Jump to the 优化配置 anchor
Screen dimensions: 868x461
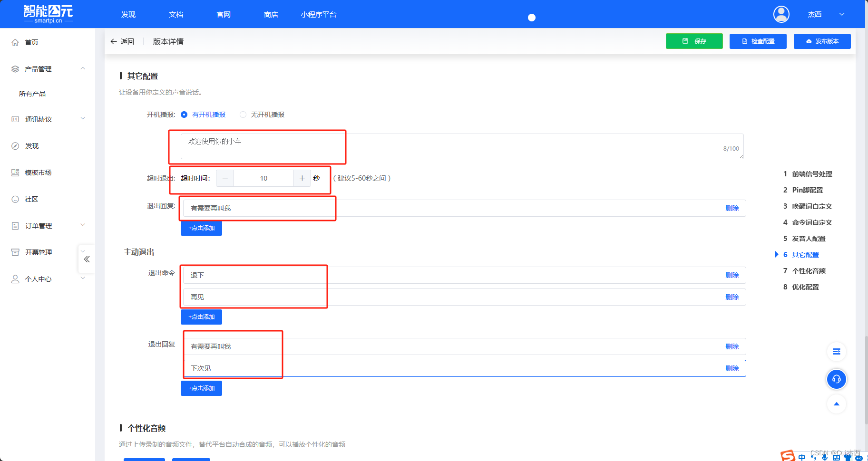tap(805, 287)
